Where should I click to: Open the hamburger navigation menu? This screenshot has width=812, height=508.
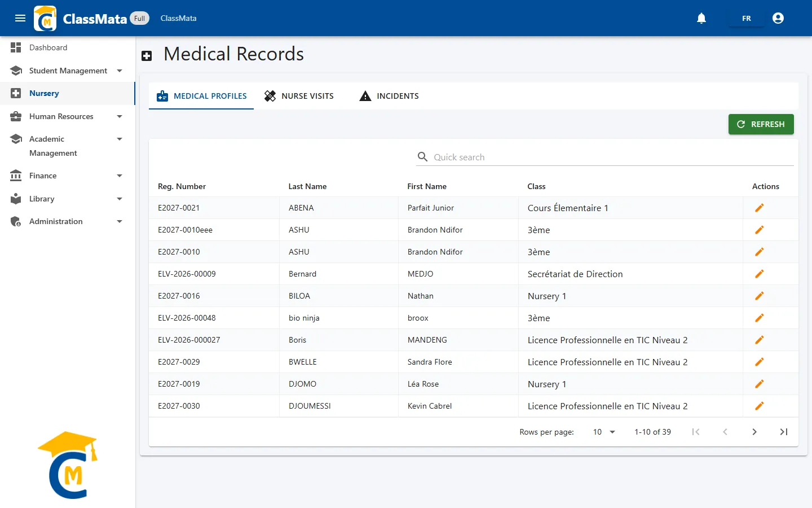[20, 18]
